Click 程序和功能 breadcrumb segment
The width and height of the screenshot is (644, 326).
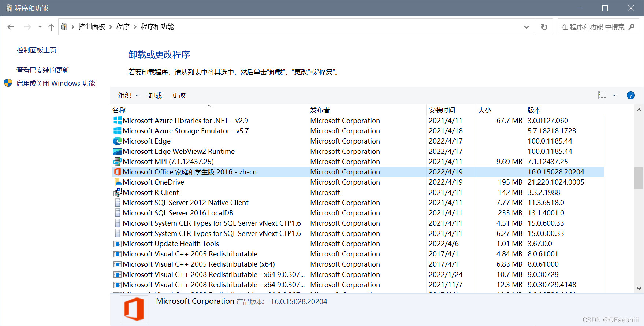tap(157, 27)
